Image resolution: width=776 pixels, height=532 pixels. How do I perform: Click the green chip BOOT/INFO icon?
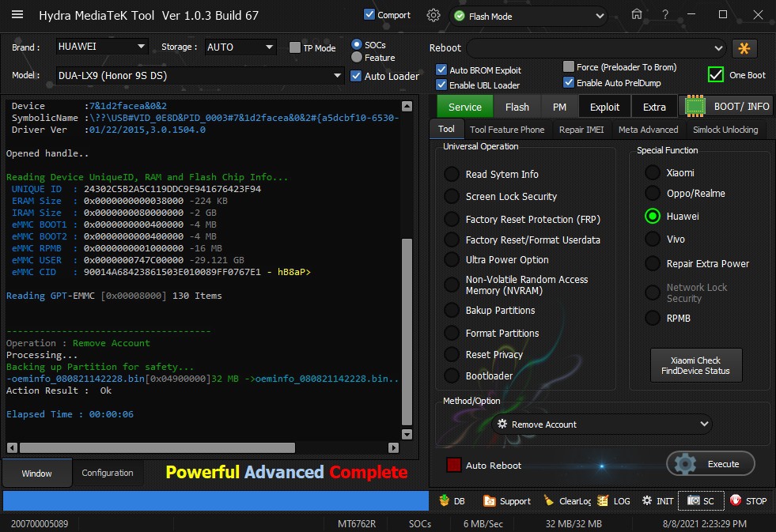tap(695, 106)
